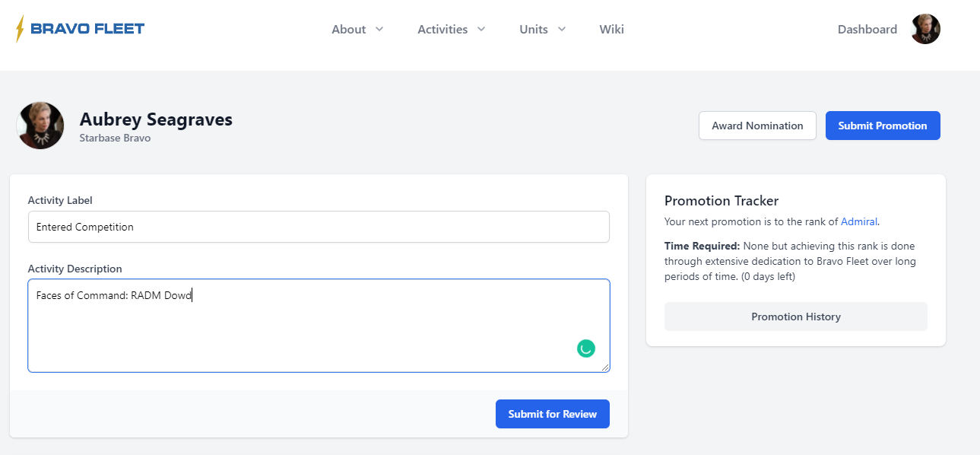The image size is (980, 455).
Task: Follow the Admiral rank link
Action: tap(858, 221)
